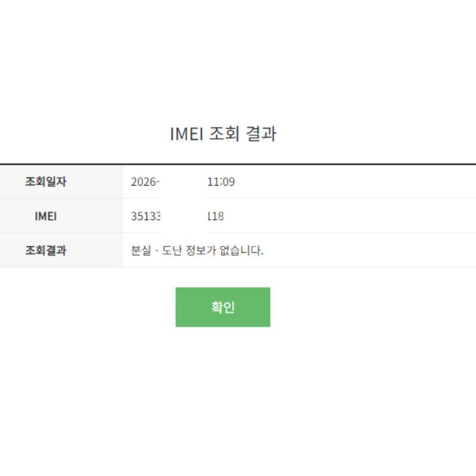Viewport: 476px width, 476px height.
Task: Click the green 확인 button
Action: click(x=223, y=307)
